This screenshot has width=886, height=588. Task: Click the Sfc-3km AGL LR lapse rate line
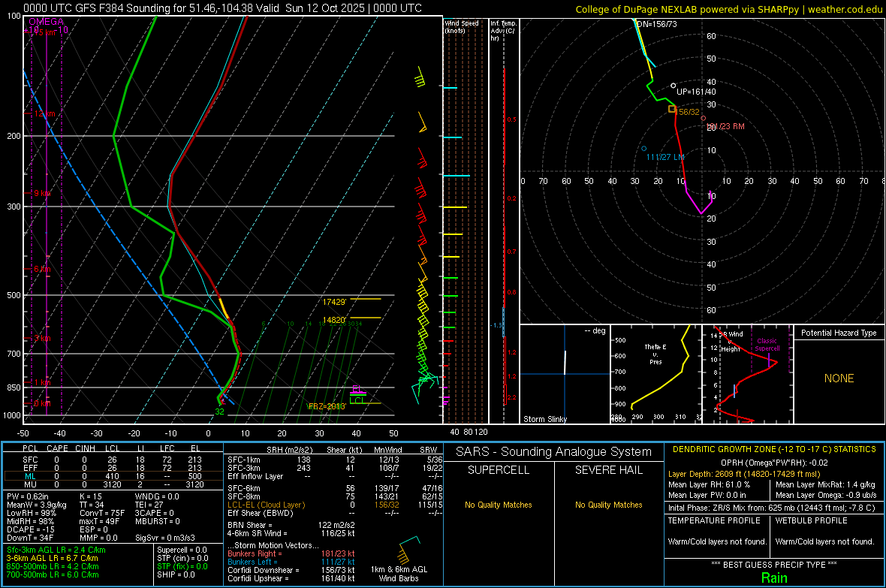point(56,550)
